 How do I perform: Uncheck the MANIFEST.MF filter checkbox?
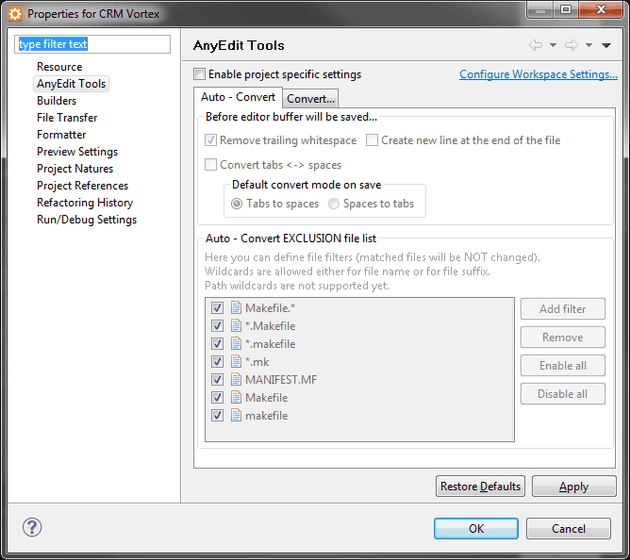pos(217,380)
